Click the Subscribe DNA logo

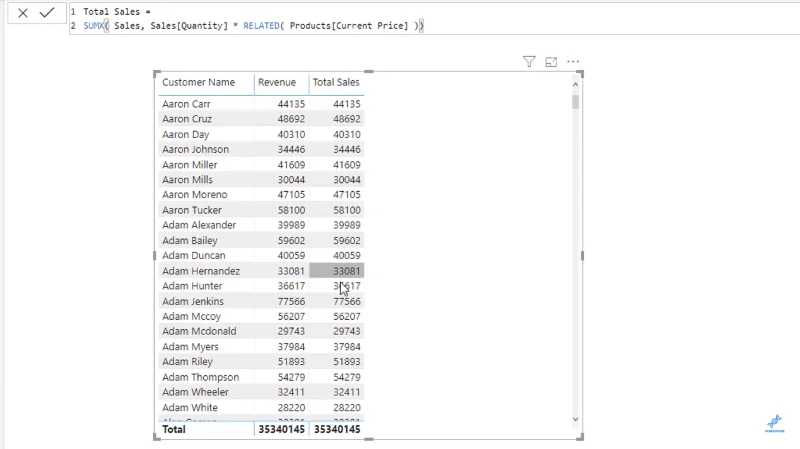(x=774, y=423)
